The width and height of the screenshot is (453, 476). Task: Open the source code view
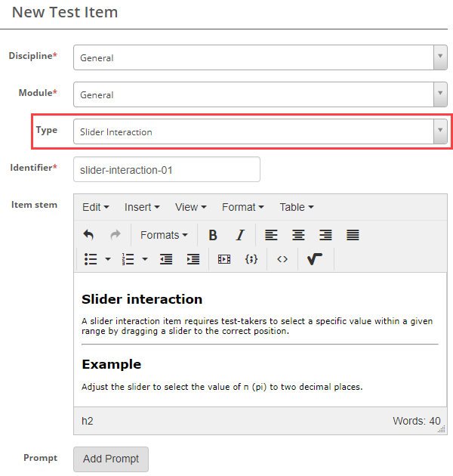coord(282,259)
